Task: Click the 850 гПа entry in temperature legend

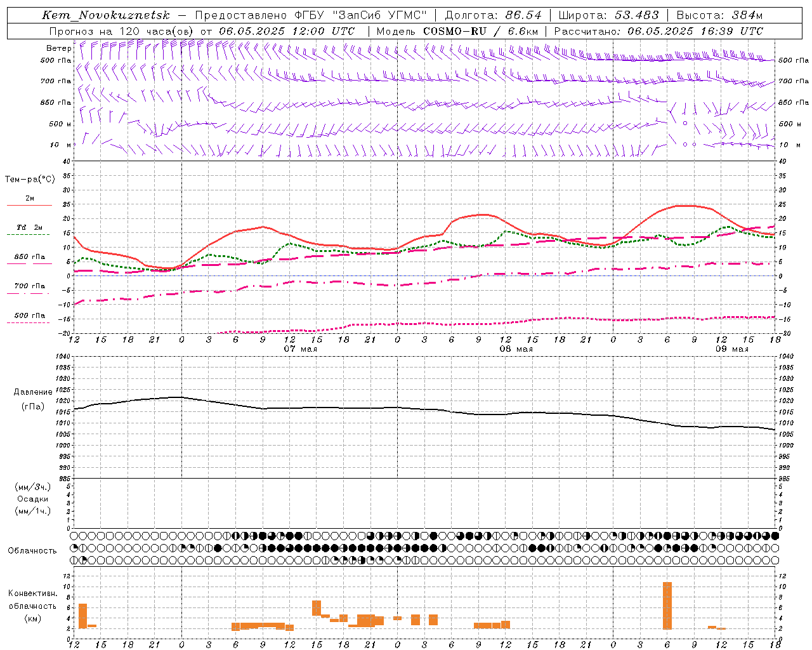Action: pos(29,257)
